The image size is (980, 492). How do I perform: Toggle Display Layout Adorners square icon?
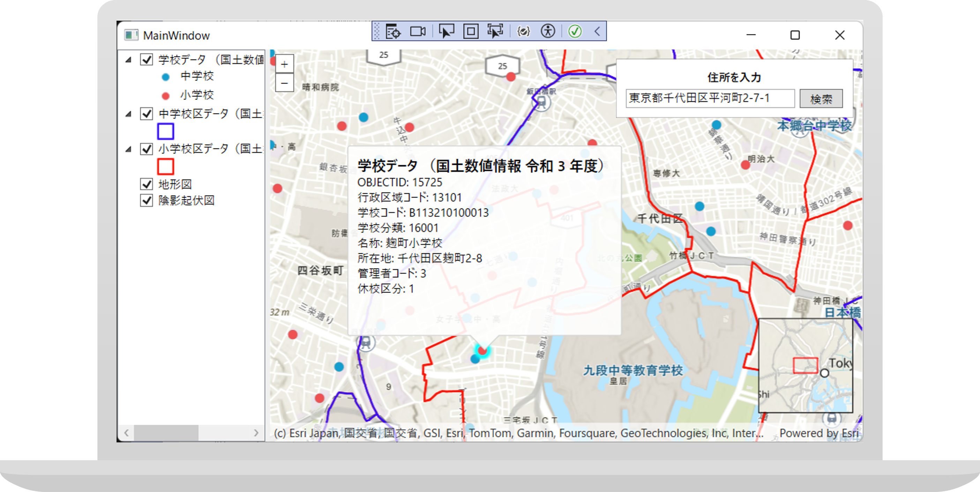coord(471,32)
